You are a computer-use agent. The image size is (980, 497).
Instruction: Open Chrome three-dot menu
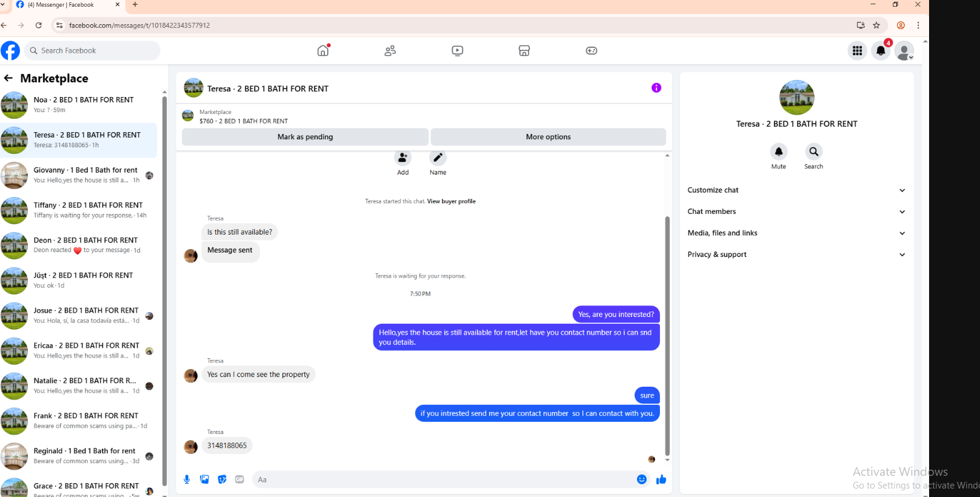tap(918, 25)
